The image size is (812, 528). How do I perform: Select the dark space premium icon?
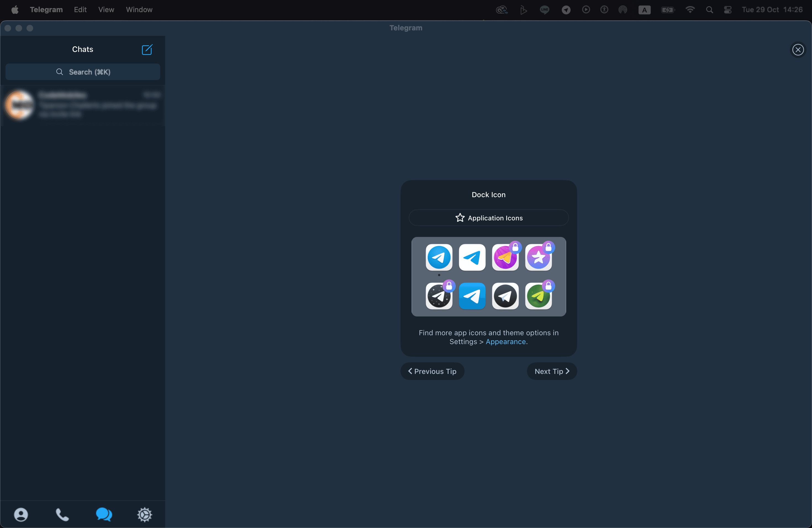pos(439,296)
